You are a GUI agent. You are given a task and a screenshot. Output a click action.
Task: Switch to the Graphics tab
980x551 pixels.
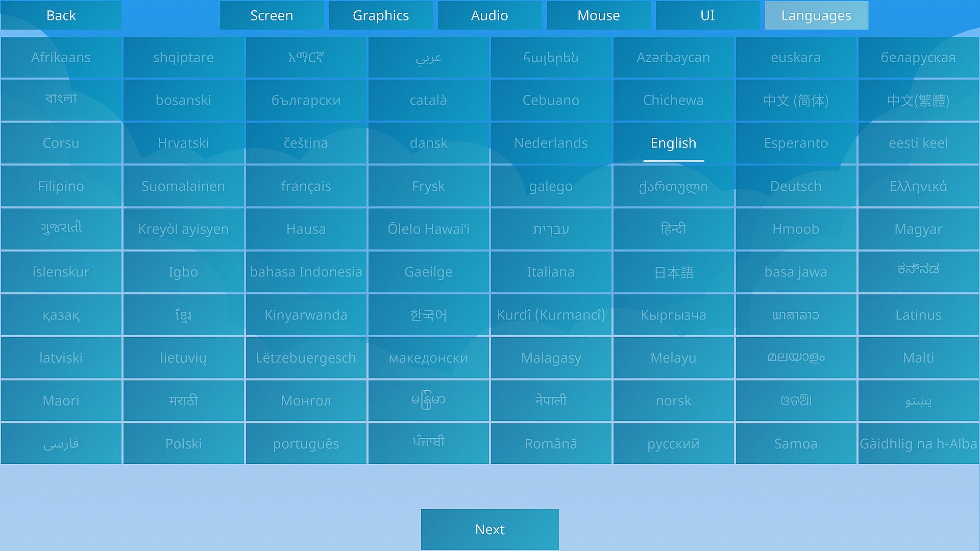coord(381,15)
